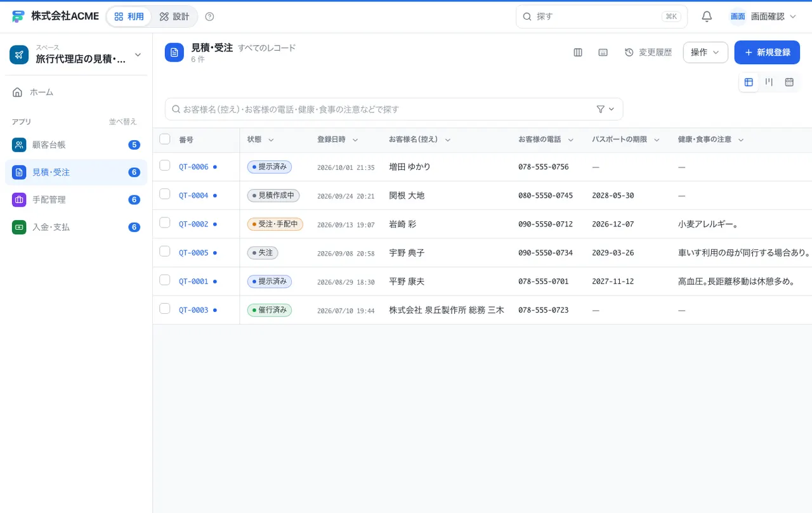The height and width of the screenshot is (513, 812).
Task: Open 変更履歴 history
Action: pyautogui.click(x=648, y=53)
